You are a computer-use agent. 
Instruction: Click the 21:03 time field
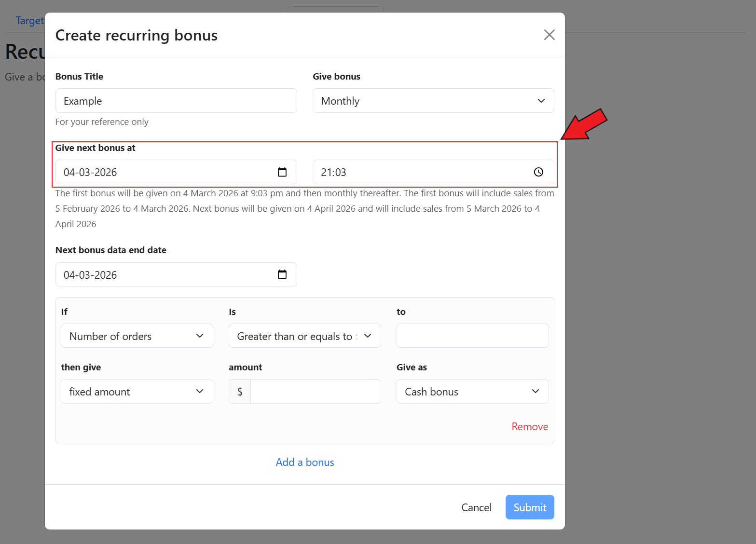tap(420, 172)
